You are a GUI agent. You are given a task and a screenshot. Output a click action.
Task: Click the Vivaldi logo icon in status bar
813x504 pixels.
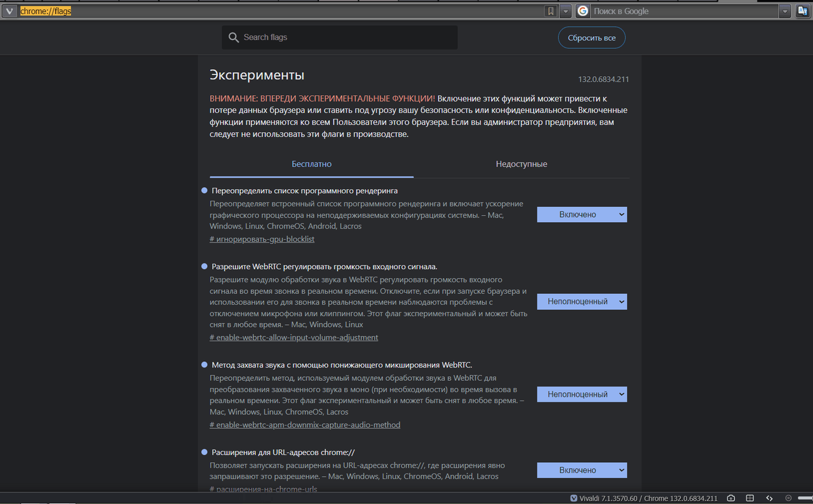click(574, 498)
